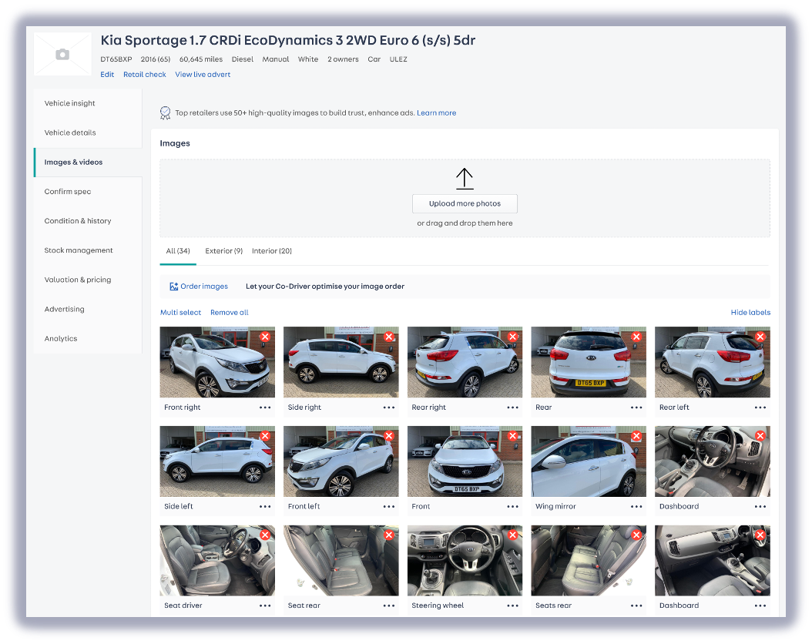Delete the Steering wheel photo via red X
Viewport: 812px width, 644px height.
[512, 535]
